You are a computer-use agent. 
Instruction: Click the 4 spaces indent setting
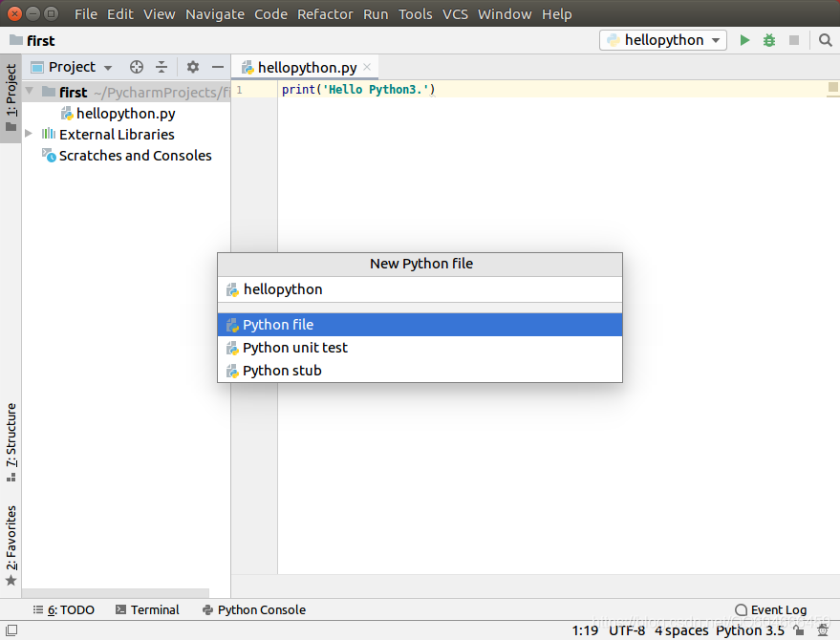[x=681, y=630]
